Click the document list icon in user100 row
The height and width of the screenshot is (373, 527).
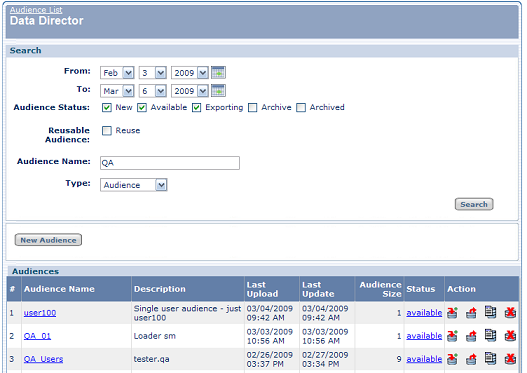pyautogui.click(x=490, y=312)
